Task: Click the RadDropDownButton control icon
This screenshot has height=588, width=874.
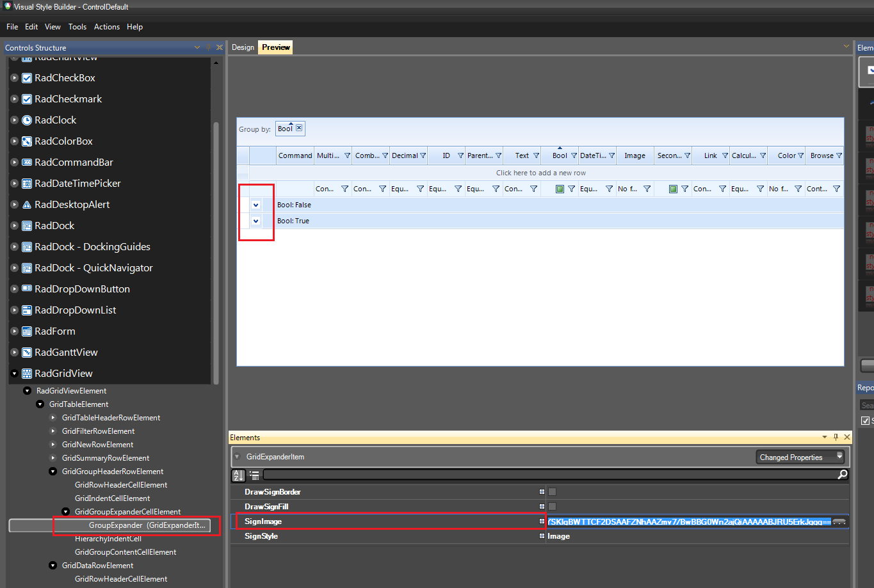Action: click(27, 289)
